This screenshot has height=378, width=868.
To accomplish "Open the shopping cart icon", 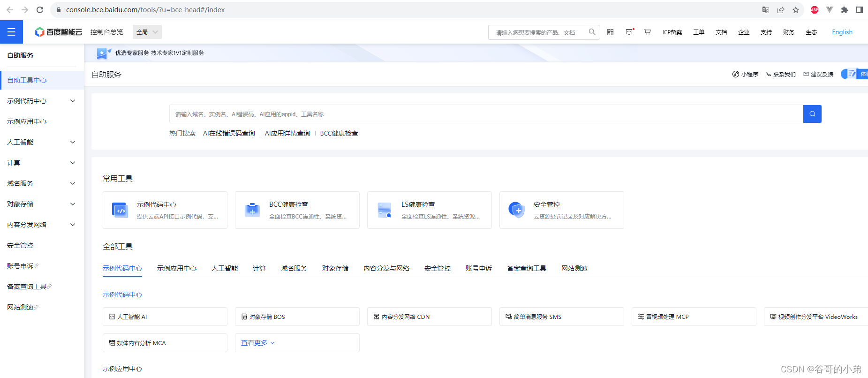I will [648, 32].
